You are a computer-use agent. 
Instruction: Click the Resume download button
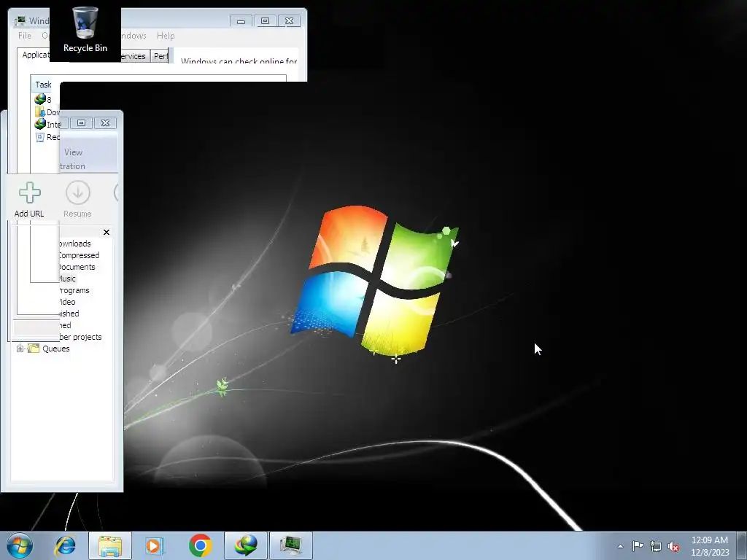coord(77,200)
